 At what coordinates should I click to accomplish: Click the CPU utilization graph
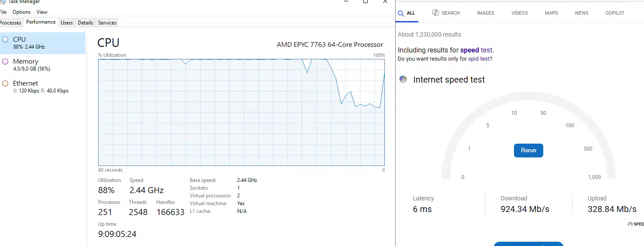(x=241, y=112)
